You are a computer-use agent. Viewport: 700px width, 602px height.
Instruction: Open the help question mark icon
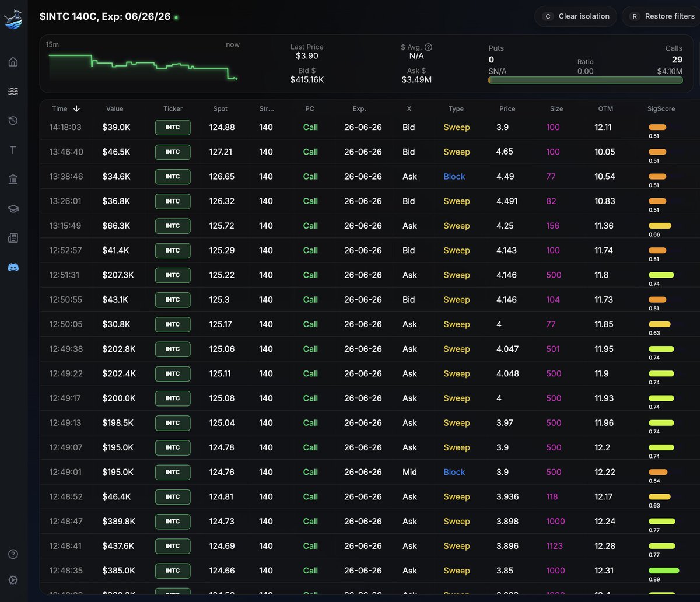coord(13,554)
